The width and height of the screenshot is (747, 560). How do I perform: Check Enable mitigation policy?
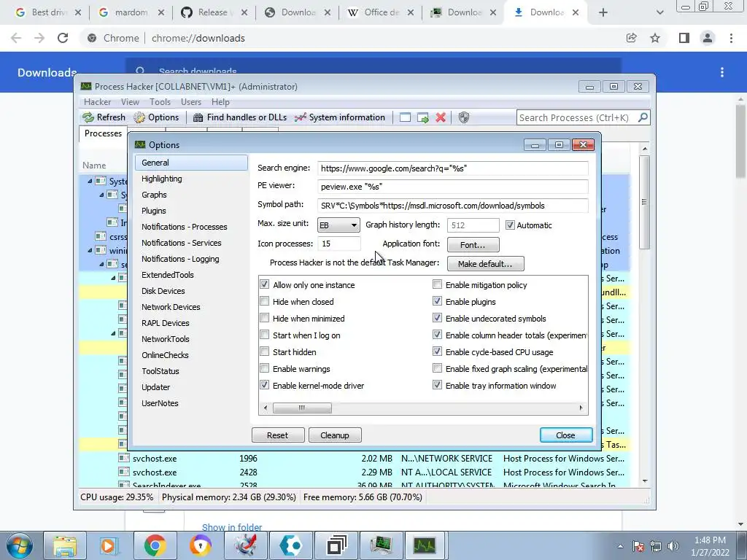(437, 284)
